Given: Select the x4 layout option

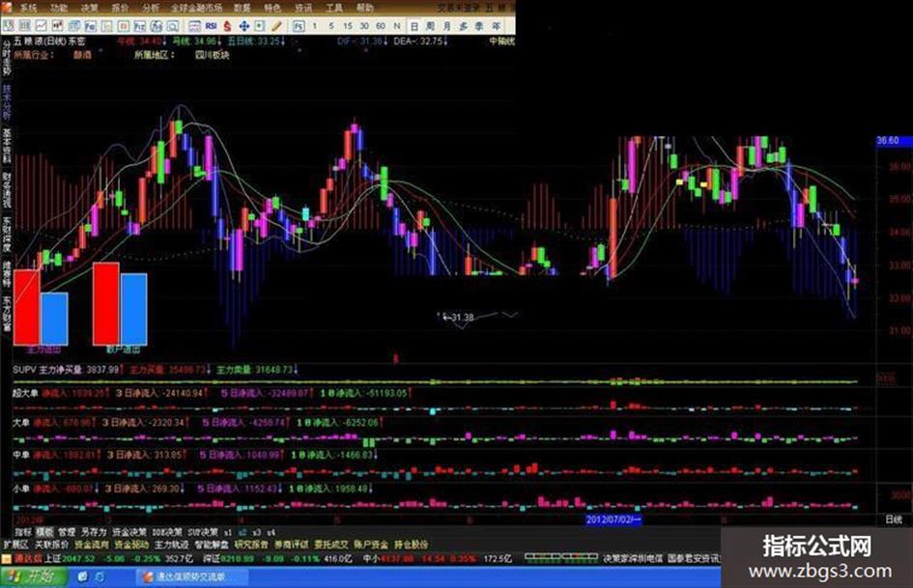Looking at the screenshot, I should click(271, 532).
